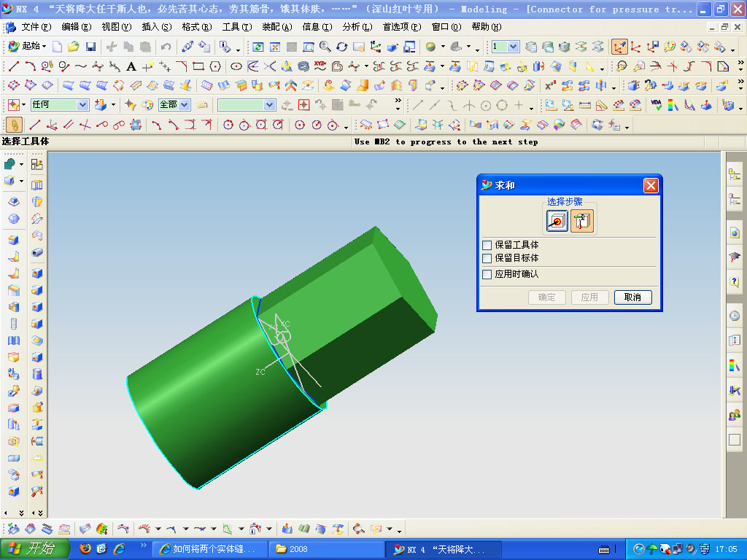Open the 分析(L) menu
The image size is (747, 560).
[x=357, y=27]
